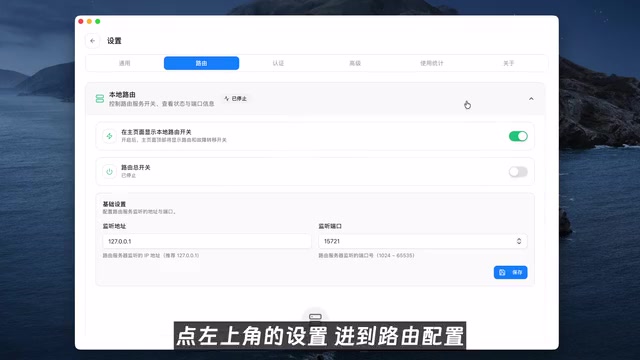The image size is (640, 360).
Task: Go back using the arrow button beside 设置
Action: pyautogui.click(x=93, y=41)
